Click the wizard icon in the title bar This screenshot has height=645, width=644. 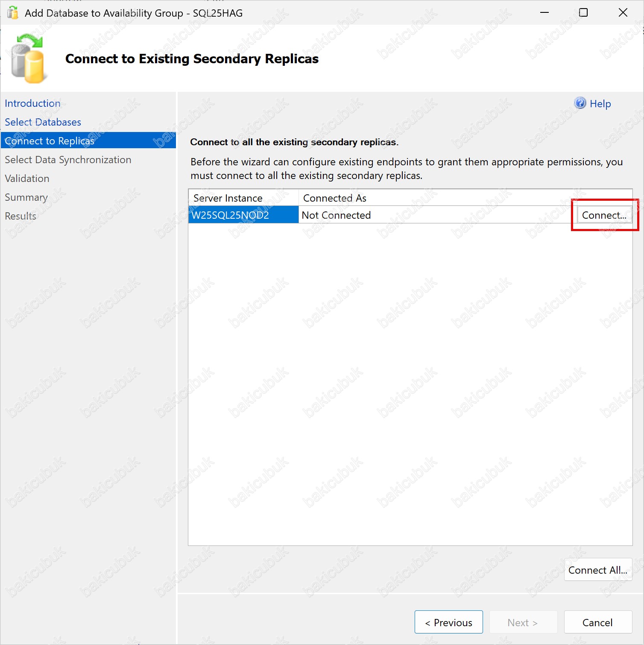(13, 13)
